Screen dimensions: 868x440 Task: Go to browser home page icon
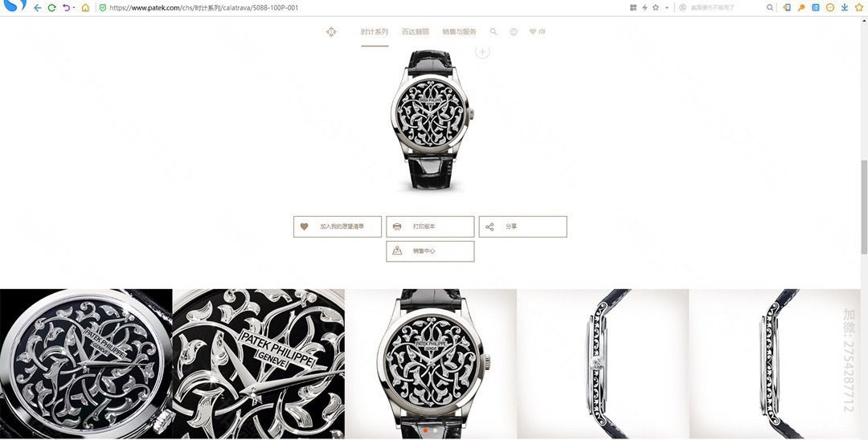pyautogui.click(x=85, y=8)
